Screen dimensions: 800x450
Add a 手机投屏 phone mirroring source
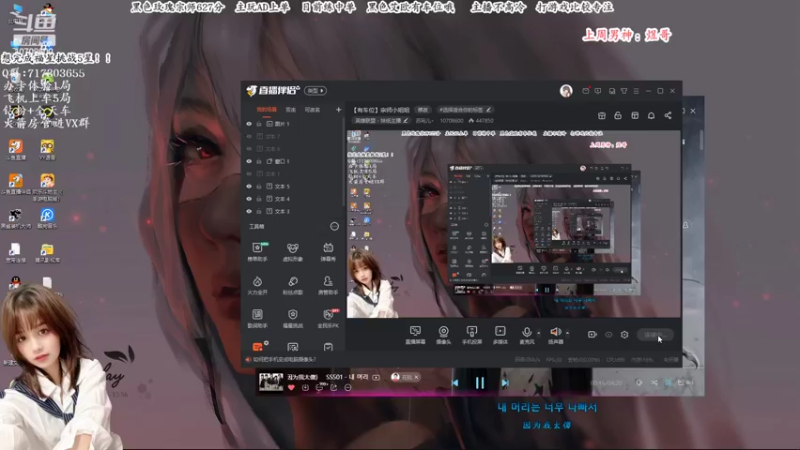(x=472, y=335)
